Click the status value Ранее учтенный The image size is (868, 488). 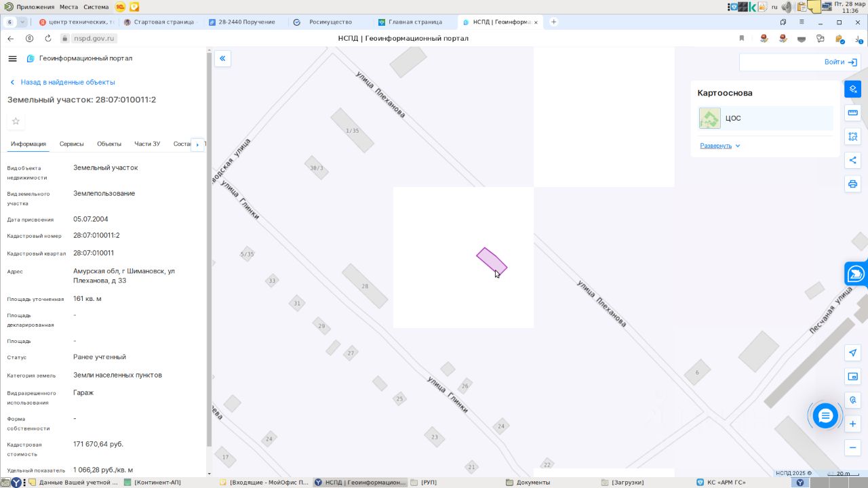pyautogui.click(x=100, y=357)
